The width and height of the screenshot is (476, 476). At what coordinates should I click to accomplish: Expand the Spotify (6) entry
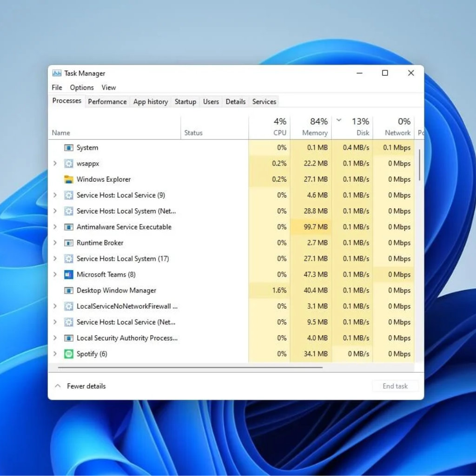(x=55, y=354)
